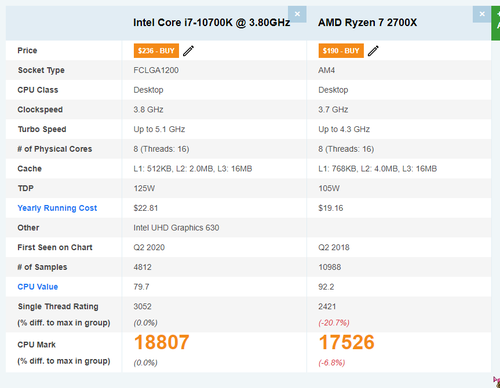Click the Intel UHD Graphics 630 cell
This screenshot has width=500, height=388.
pos(176,228)
